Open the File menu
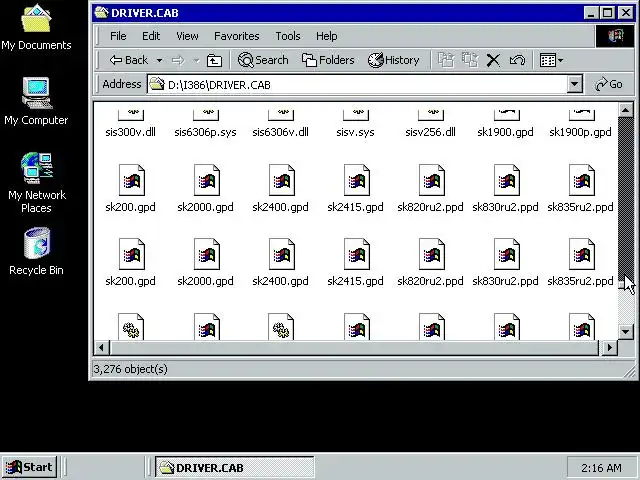 [x=118, y=36]
